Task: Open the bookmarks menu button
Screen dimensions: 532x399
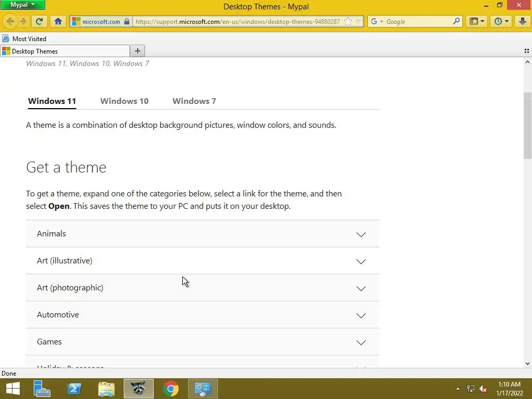Action: (476, 21)
